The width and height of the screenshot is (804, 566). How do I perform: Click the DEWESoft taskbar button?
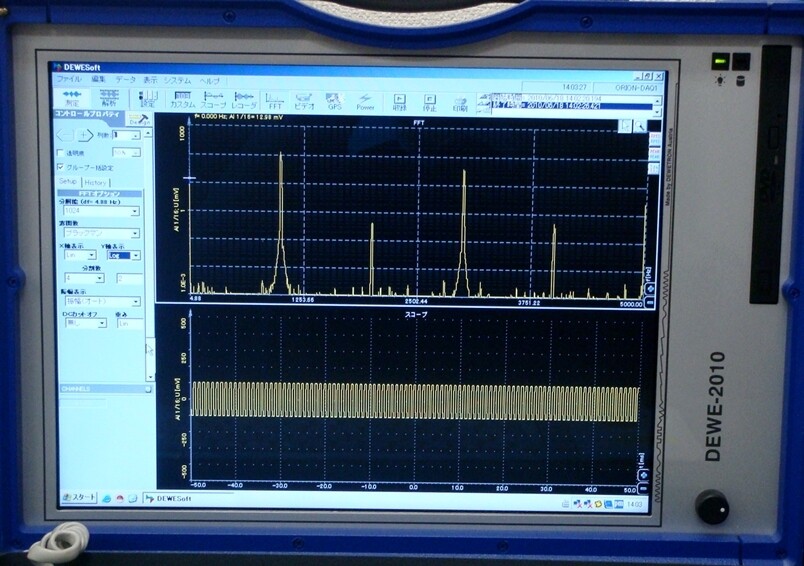(187, 498)
